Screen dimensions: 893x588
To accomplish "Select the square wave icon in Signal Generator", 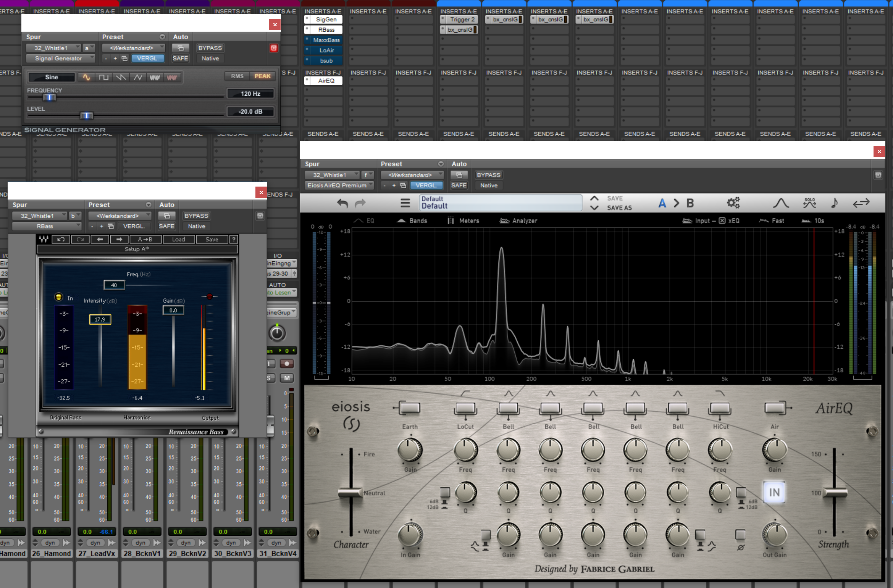I will click(x=103, y=77).
